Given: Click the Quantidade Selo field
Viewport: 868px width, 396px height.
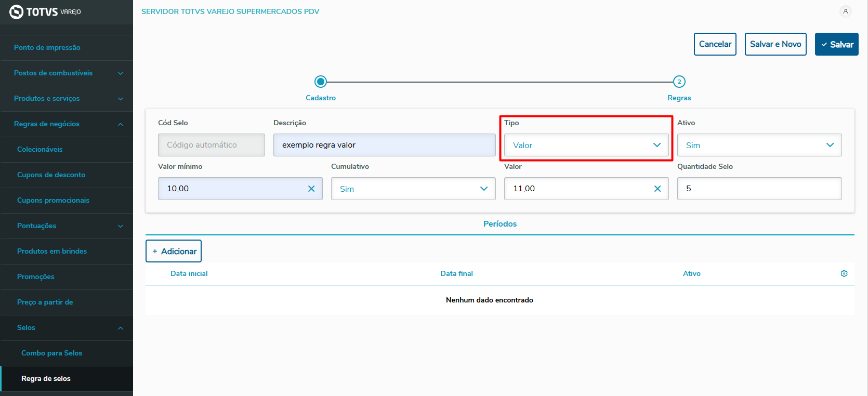Looking at the screenshot, I should click(x=759, y=189).
